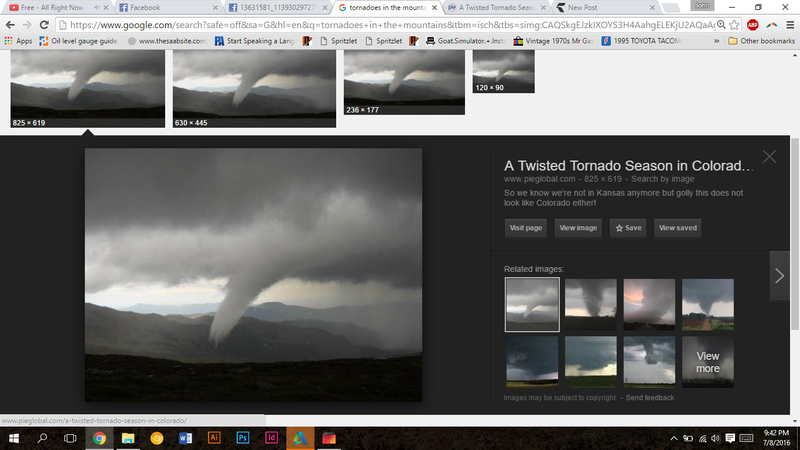Click www.pieglobal.com source link
800x450 pixels.
[540, 179]
